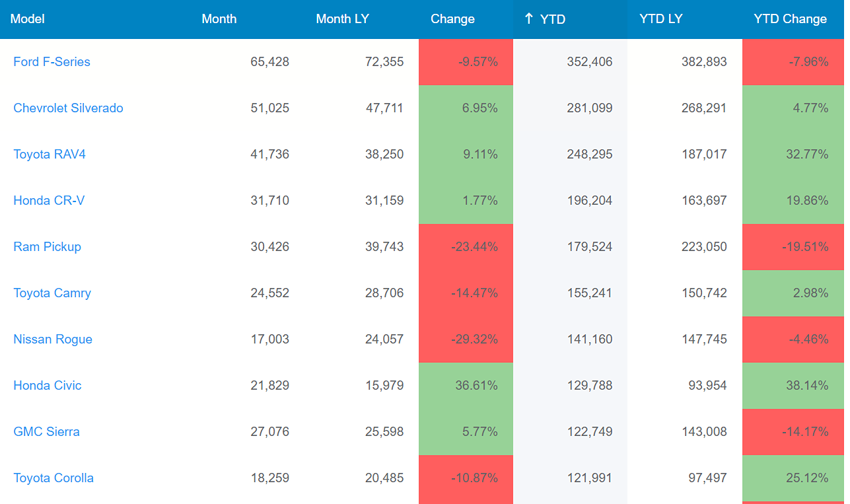Click the sort arrow icon beside YTD

pyautogui.click(x=528, y=18)
